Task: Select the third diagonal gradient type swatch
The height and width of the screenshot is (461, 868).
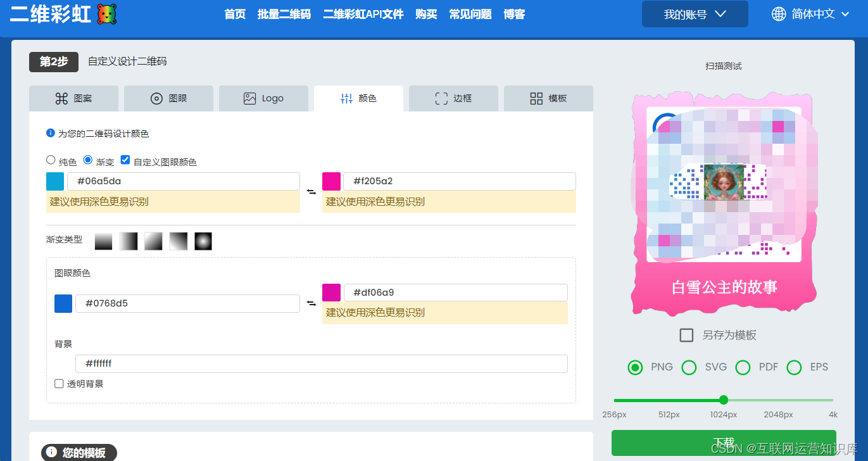Action: (153, 241)
